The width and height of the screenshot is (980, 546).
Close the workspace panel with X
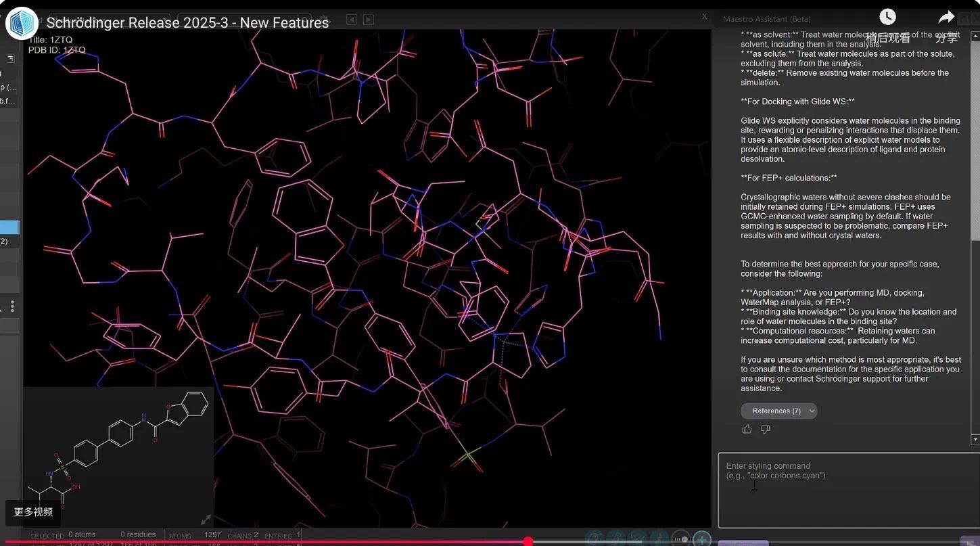tap(704, 16)
